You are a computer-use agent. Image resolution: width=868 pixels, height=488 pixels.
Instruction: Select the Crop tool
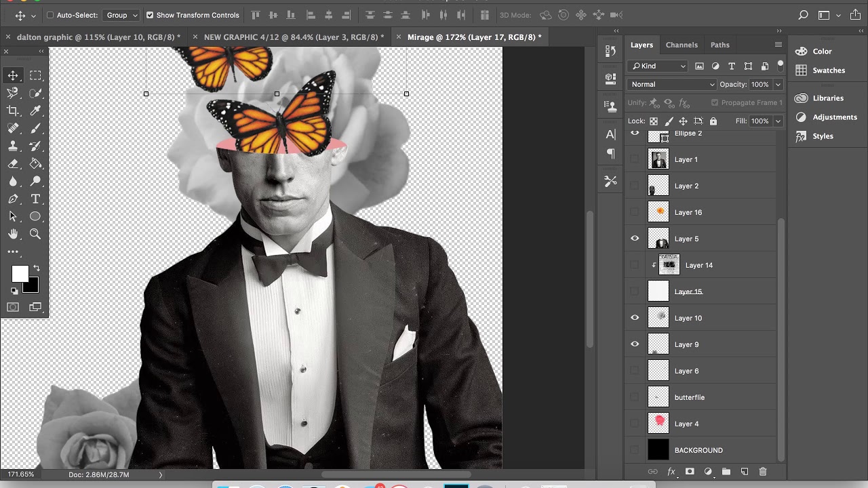(x=13, y=110)
